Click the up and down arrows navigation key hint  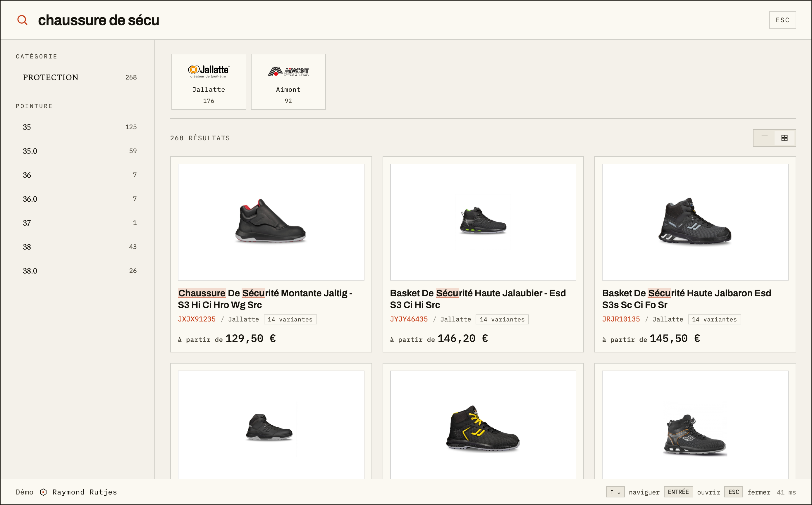pos(615,492)
